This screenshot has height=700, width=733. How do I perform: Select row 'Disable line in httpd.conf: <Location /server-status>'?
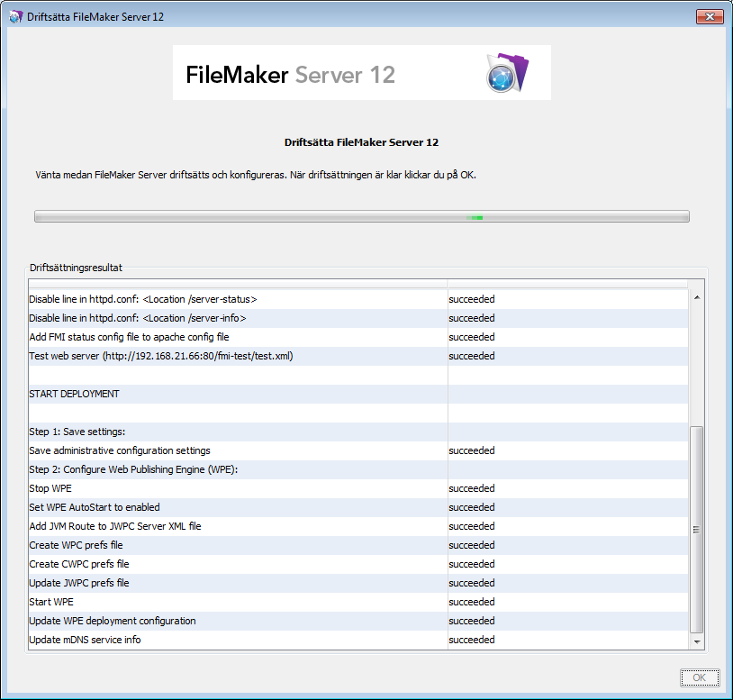click(x=358, y=299)
